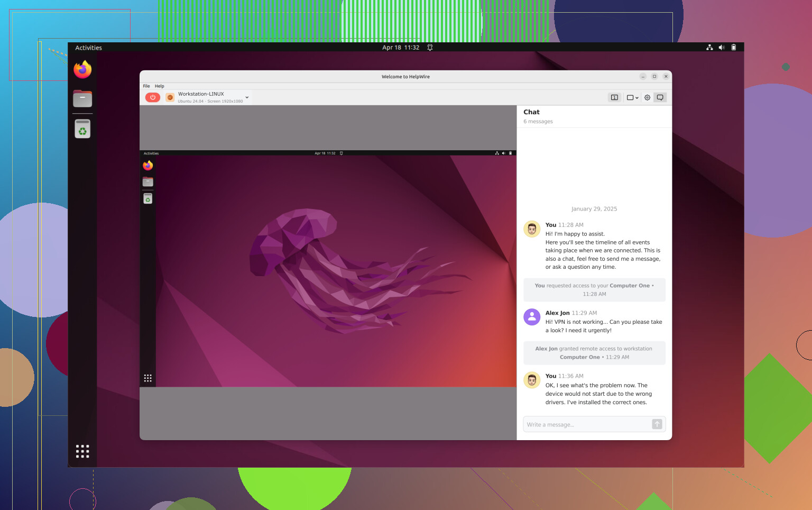Expand the Workstation-LINUX selector chevron
Screen dimensions: 812x510
pos(247,97)
